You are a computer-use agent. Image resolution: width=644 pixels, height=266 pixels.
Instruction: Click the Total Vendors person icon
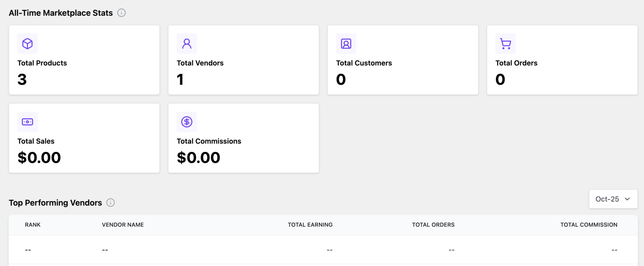click(187, 44)
